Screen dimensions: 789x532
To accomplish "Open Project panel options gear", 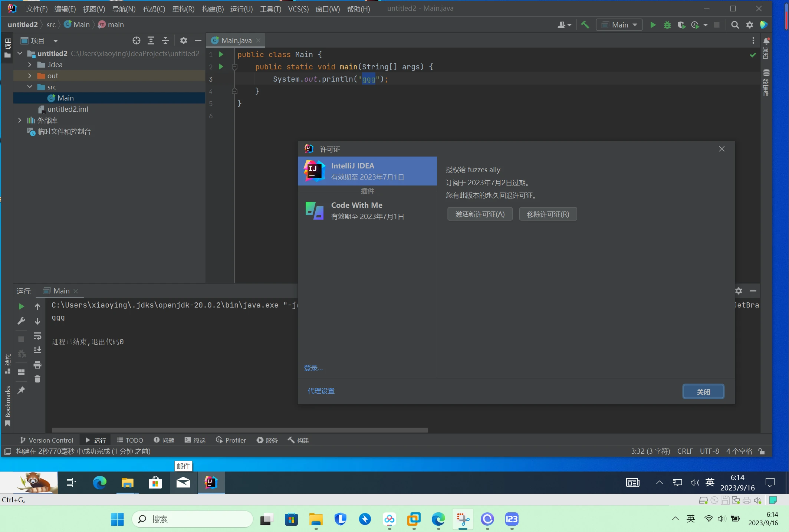I will (184, 40).
